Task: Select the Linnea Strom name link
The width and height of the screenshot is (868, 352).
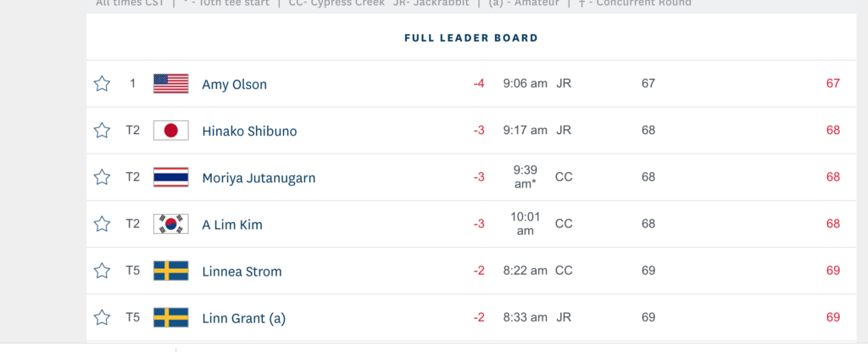Action: tap(242, 271)
